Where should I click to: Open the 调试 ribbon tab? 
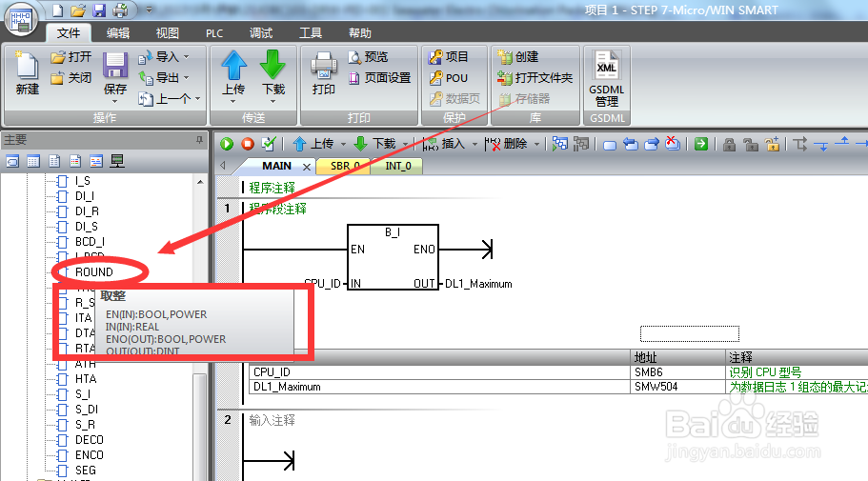[x=261, y=33]
